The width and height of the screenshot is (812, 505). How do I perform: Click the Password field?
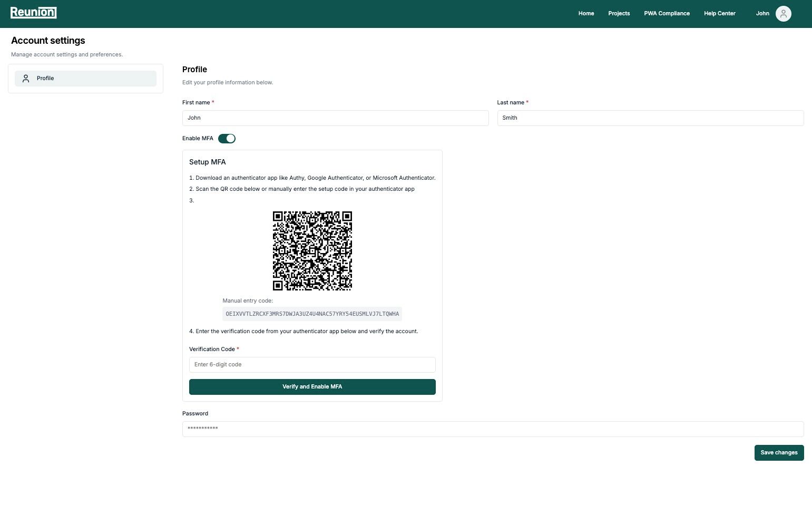[493, 429]
